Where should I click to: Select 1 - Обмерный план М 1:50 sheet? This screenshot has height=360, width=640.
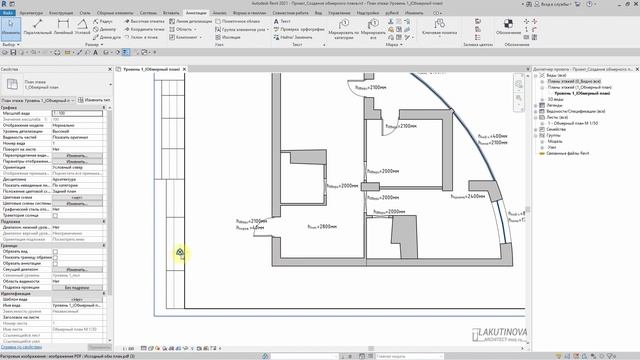pos(573,123)
